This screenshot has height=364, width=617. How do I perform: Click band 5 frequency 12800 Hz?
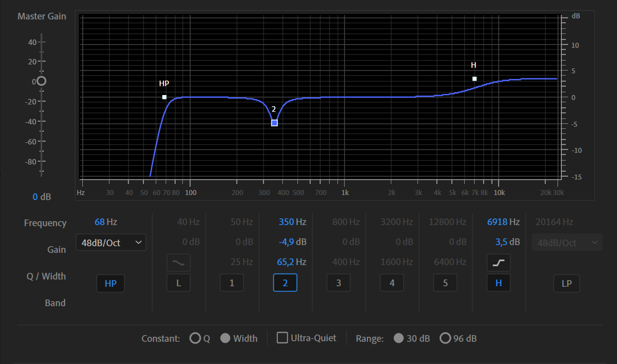(x=447, y=222)
